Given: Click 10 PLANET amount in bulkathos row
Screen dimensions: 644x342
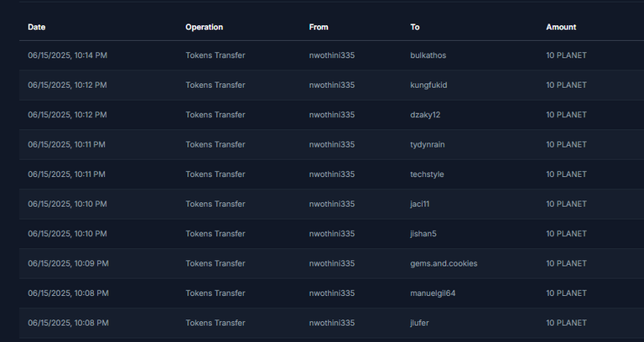Looking at the screenshot, I should point(566,55).
